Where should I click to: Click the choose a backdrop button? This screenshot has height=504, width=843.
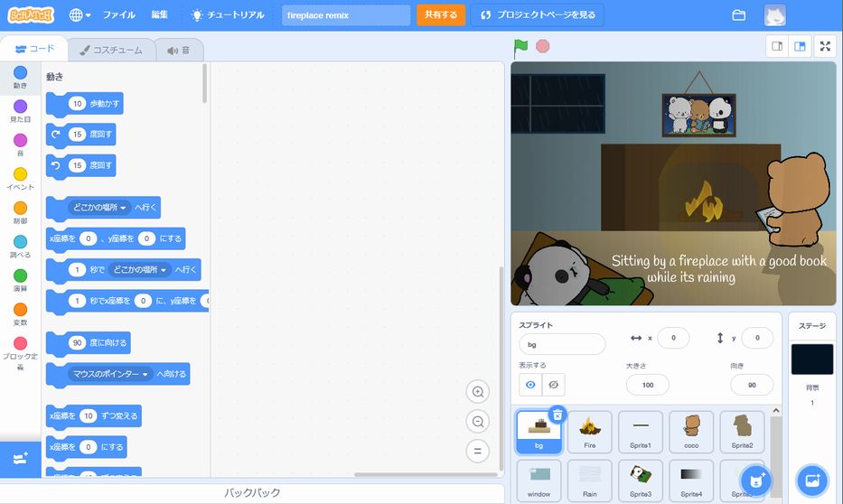(x=812, y=481)
